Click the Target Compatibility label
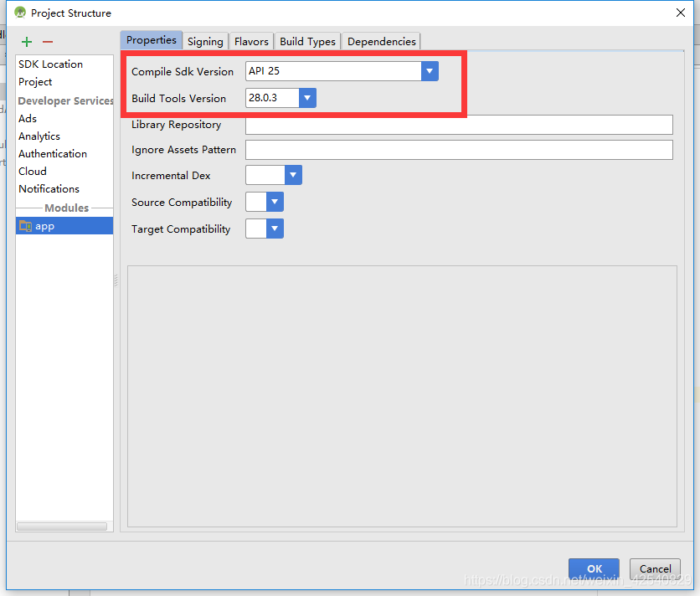 181,229
